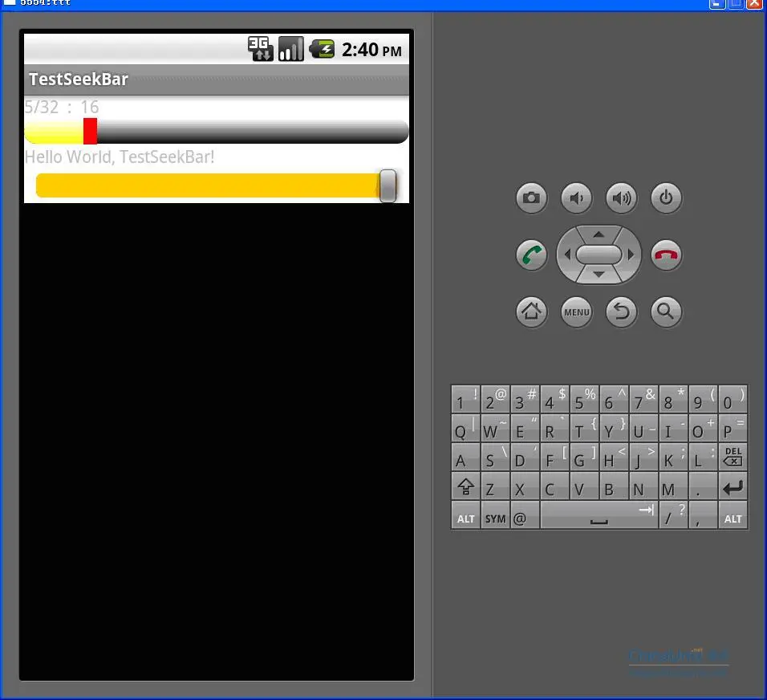The width and height of the screenshot is (767, 700).
Task: Click the P key
Action: (733, 429)
